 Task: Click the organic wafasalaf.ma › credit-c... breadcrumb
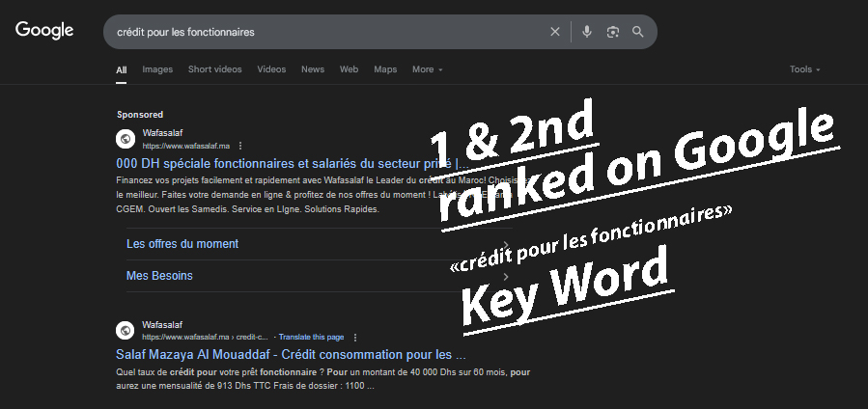click(205, 338)
